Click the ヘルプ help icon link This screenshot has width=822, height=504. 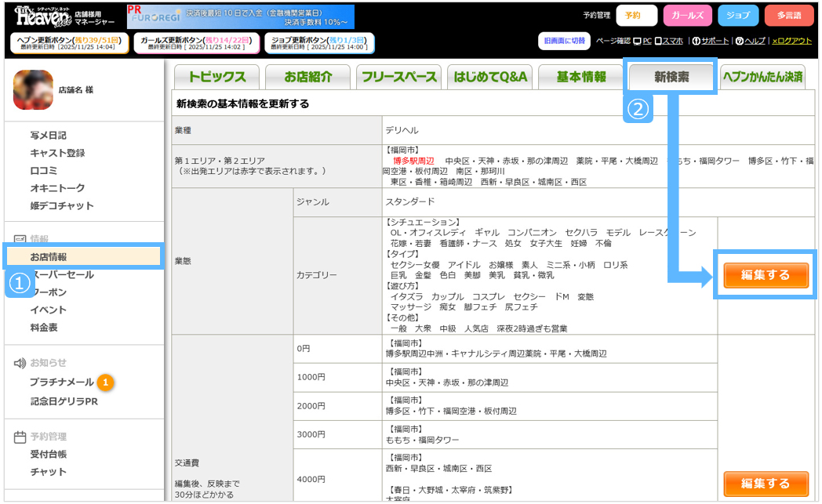[x=750, y=41]
